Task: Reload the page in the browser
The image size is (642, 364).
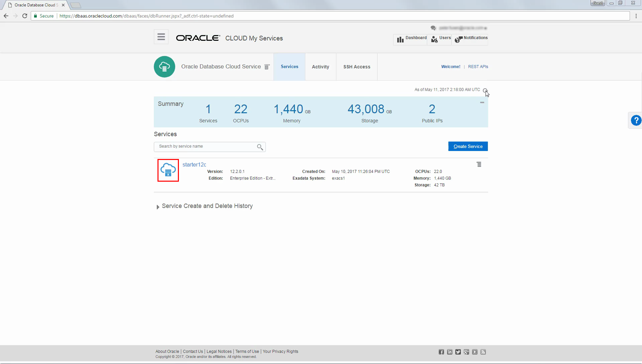Action: (x=25, y=16)
